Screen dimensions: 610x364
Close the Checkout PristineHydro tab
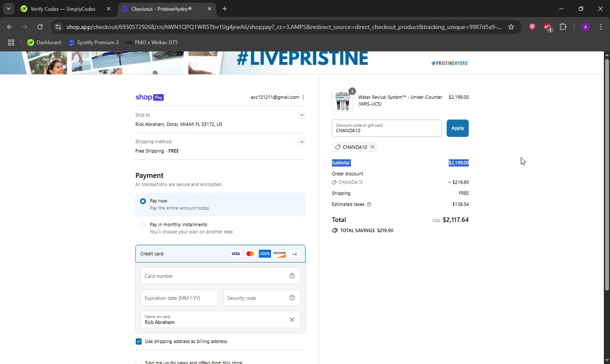point(209,9)
